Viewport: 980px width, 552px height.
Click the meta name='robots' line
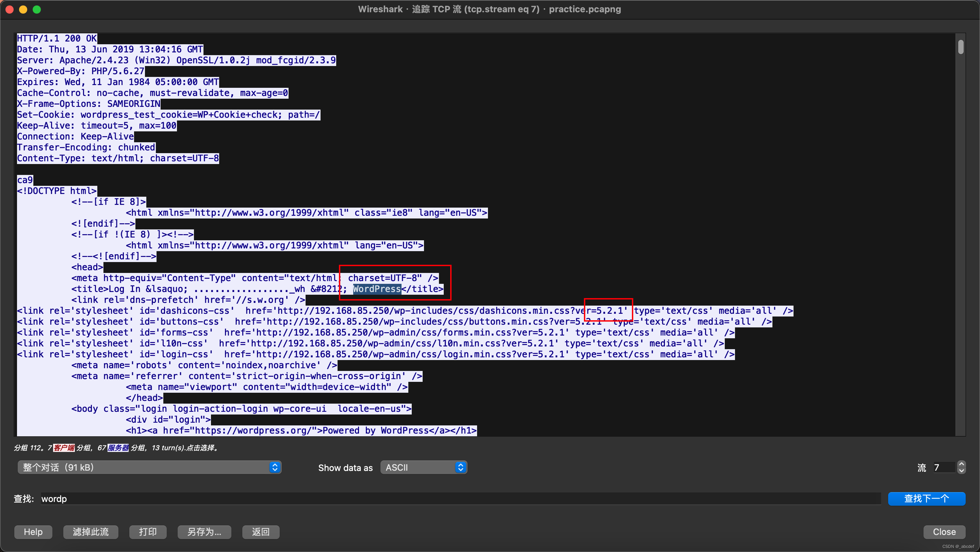pyautogui.click(x=204, y=366)
